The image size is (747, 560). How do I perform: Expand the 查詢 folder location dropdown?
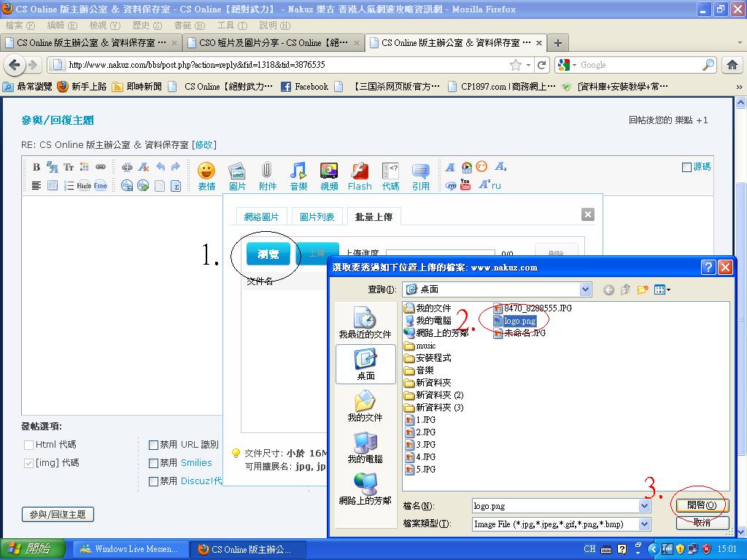[585, 289]
